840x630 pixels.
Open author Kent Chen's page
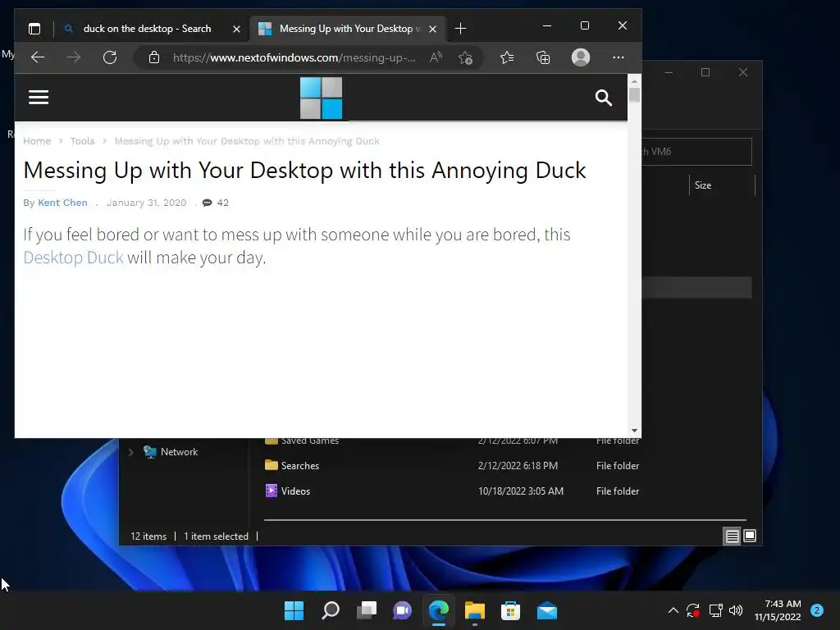62,203
